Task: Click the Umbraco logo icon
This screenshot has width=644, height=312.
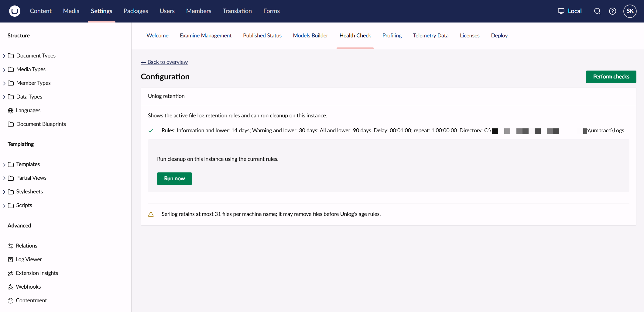Action: [15, 11]
